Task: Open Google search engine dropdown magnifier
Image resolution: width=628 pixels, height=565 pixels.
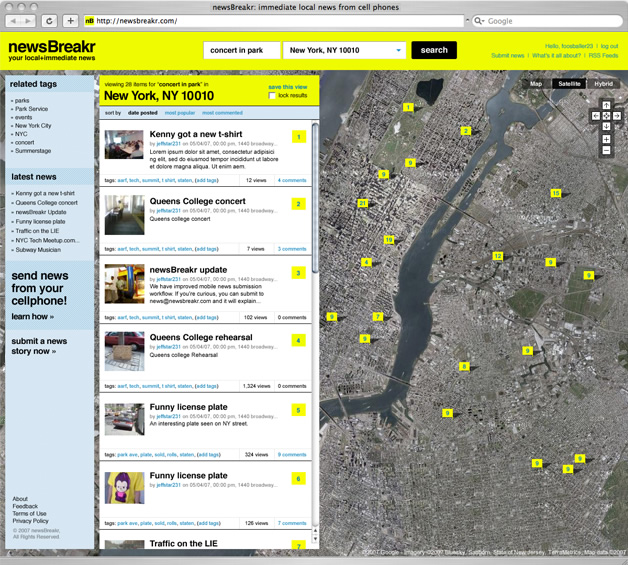Action: pyautogui.click(x=479, y=21)
